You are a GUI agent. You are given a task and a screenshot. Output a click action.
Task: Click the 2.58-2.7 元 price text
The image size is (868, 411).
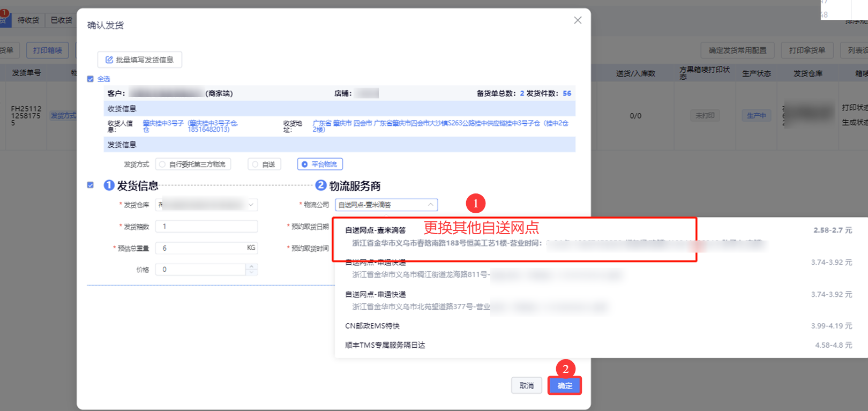833,230
